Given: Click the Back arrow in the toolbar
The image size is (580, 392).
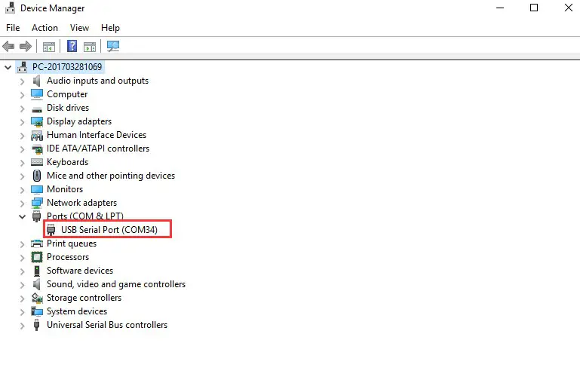Looking at the screenshot, I should [9, 46].
